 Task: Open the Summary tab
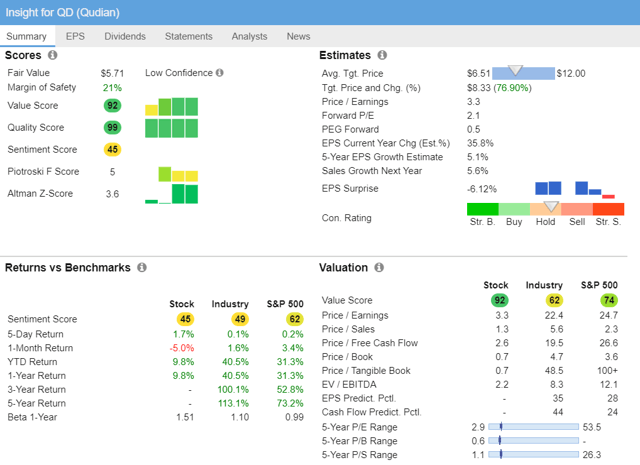pyautogui.click(x=27, y=36)
